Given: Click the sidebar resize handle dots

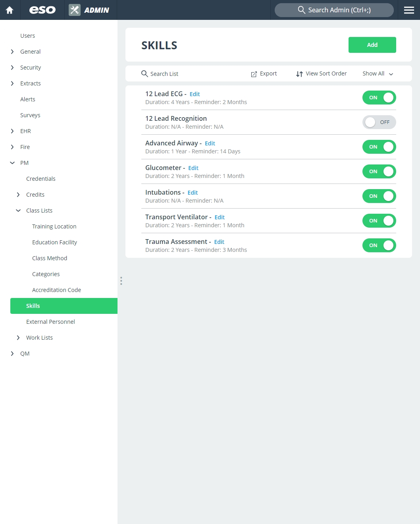Looking at the screenshot, I should coord(121,281).
